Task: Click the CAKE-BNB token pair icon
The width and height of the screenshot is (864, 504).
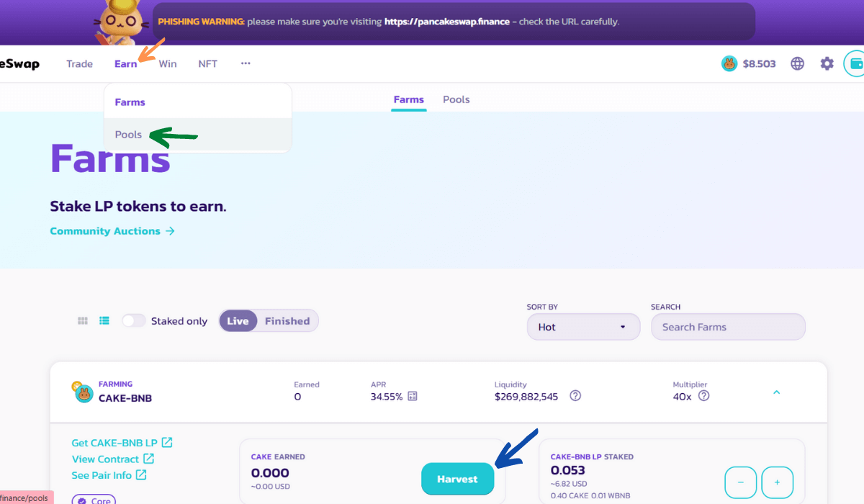Action: point(83,392)
